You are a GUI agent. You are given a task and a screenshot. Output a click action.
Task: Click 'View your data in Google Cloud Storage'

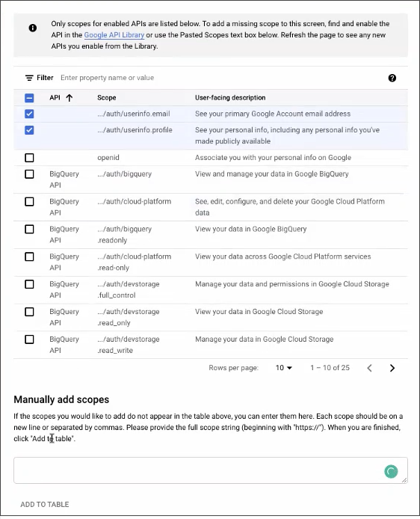259,312
